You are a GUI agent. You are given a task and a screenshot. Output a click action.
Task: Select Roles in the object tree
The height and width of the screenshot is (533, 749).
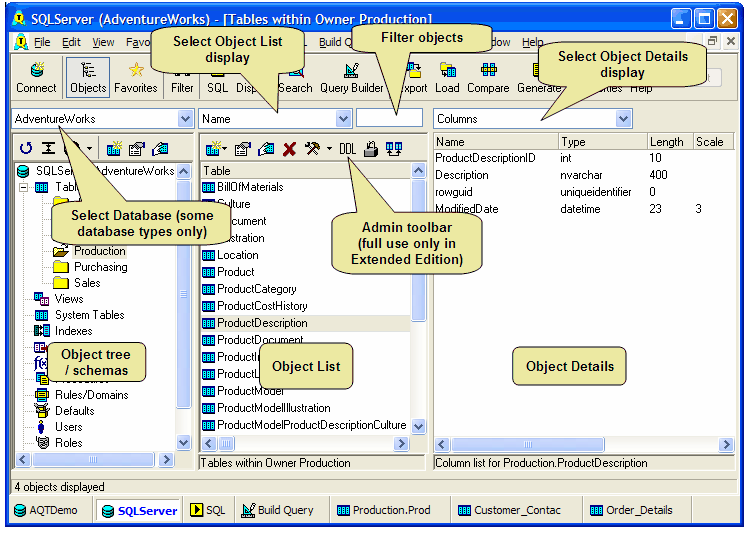point(68,443)
